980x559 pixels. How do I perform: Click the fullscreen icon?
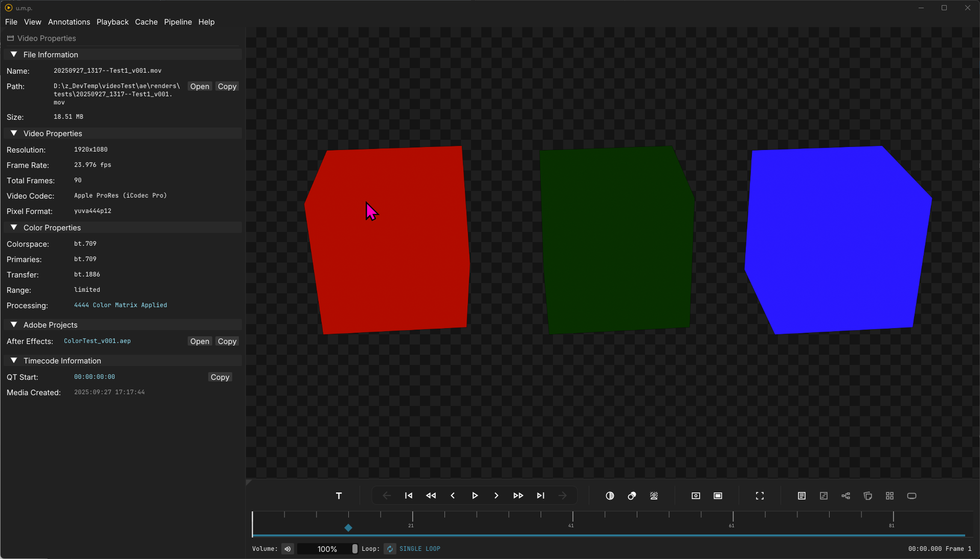coord(760,496)
